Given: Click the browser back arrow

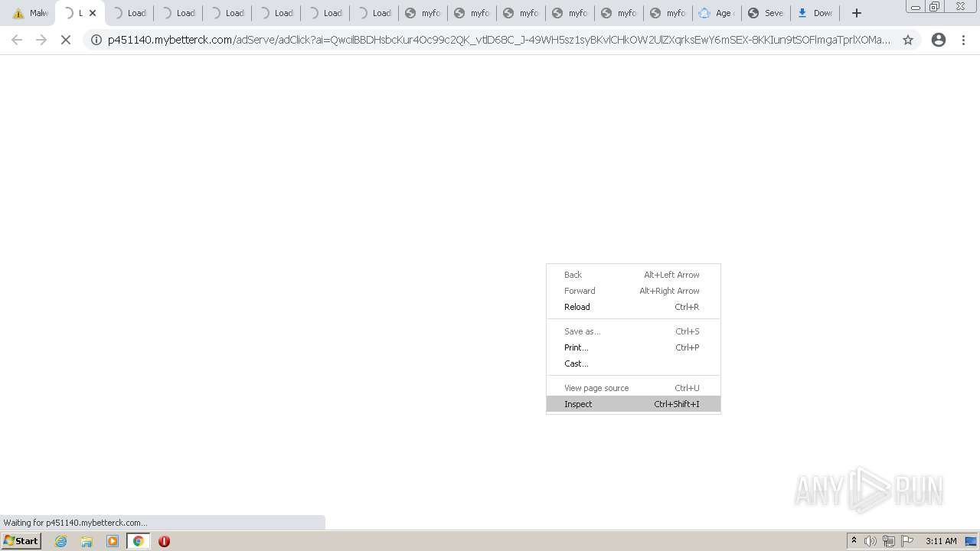Looking at the screenshot, I should 17,40.
